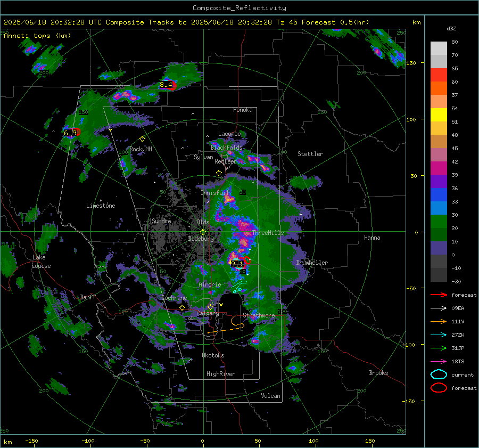The width and height of the screenshot is (479, 448).
Task: Click the light gray 80 dBZ swatch
Action: tap(439, 48)
